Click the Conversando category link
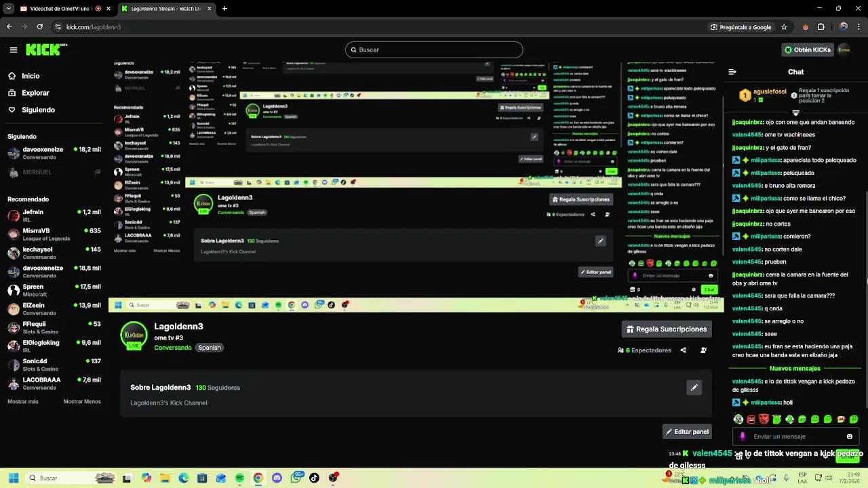868x488 pixels. [x=172, y=348]
